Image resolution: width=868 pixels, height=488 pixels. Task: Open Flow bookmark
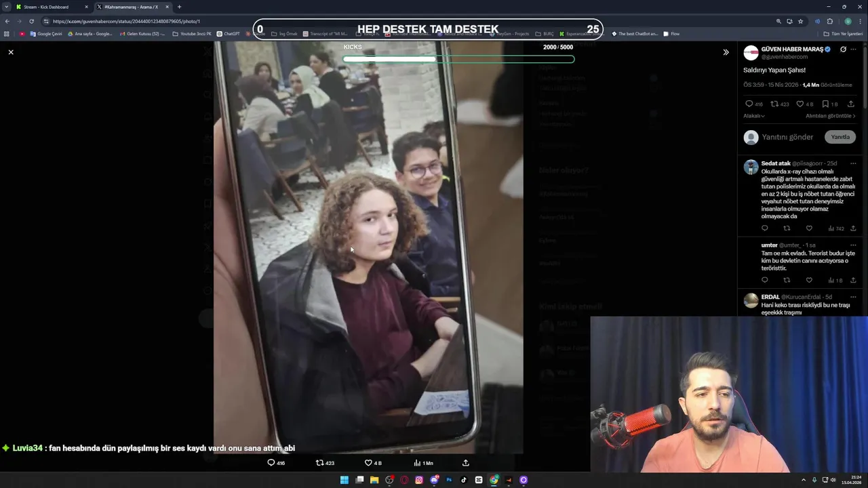(x=671, y=34)
